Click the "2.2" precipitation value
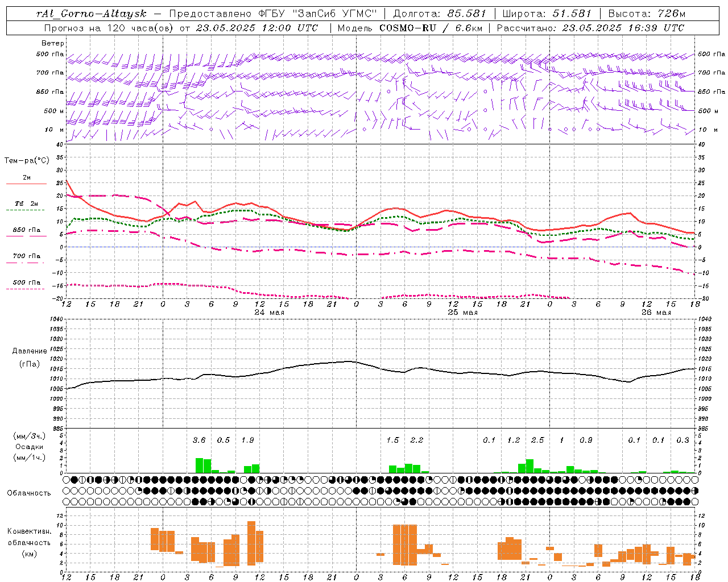Viewport: 728px width, 582px height. point(417,440)
